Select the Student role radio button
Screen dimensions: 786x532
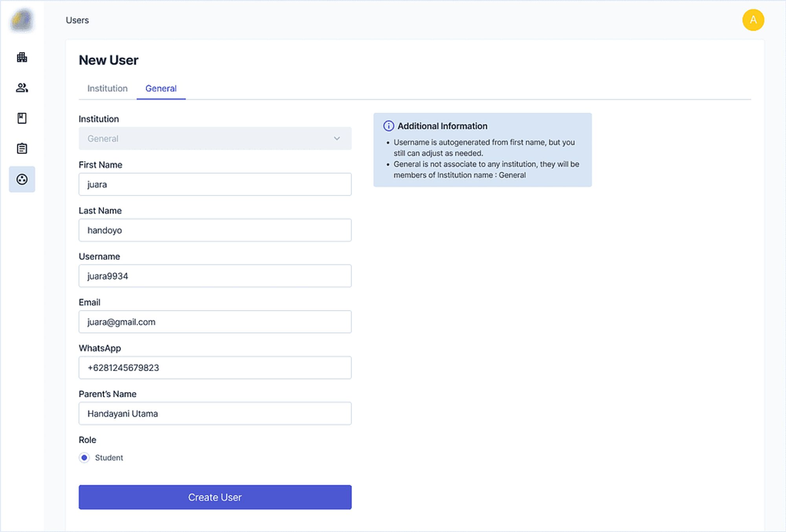[x=84, y=458]
